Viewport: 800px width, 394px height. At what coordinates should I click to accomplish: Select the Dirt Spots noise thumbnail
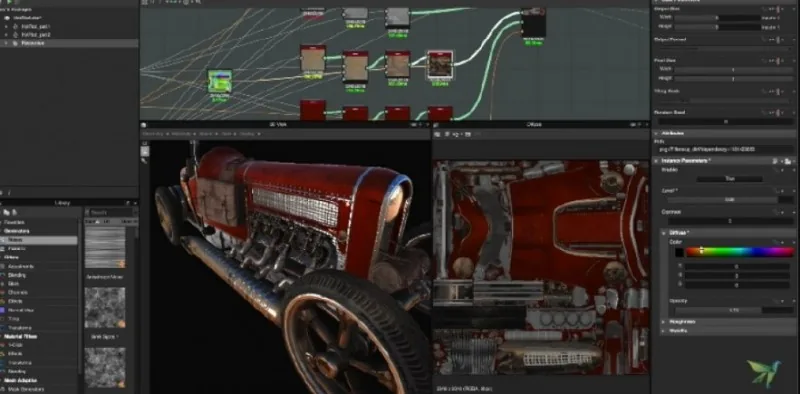click(x=105, y=307)
